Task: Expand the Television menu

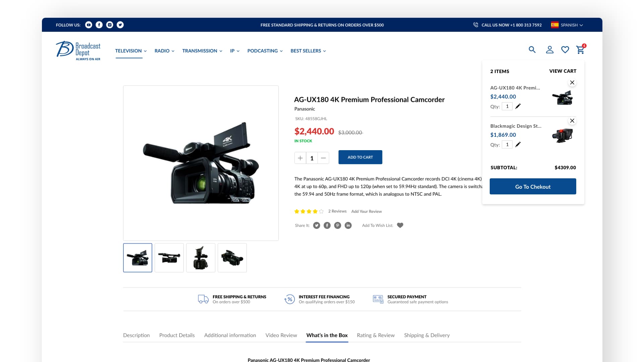Action: point(131,51)
